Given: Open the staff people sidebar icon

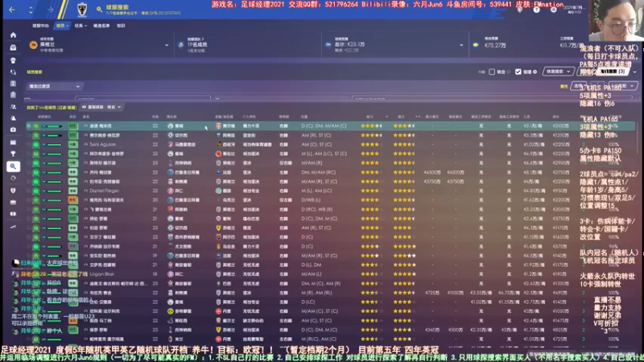Looking at the screenshot, I should coord(13,107).
